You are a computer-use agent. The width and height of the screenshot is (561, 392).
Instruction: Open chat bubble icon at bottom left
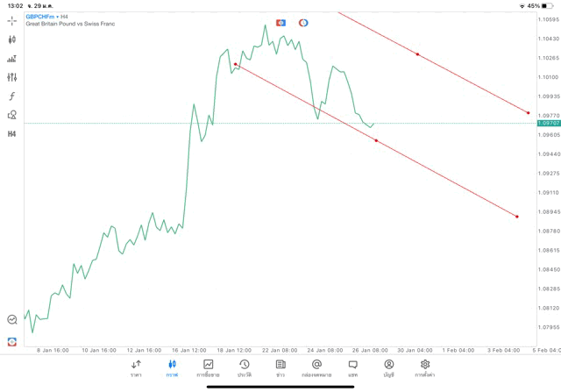coord(11,320)
